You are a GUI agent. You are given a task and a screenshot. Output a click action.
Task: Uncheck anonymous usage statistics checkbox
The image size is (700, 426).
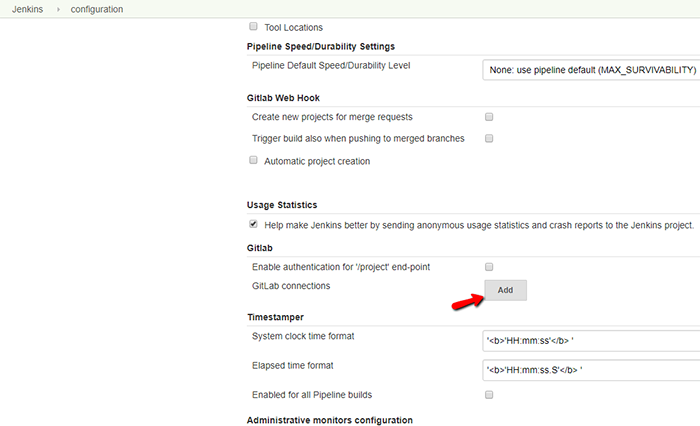click(253, 224)
